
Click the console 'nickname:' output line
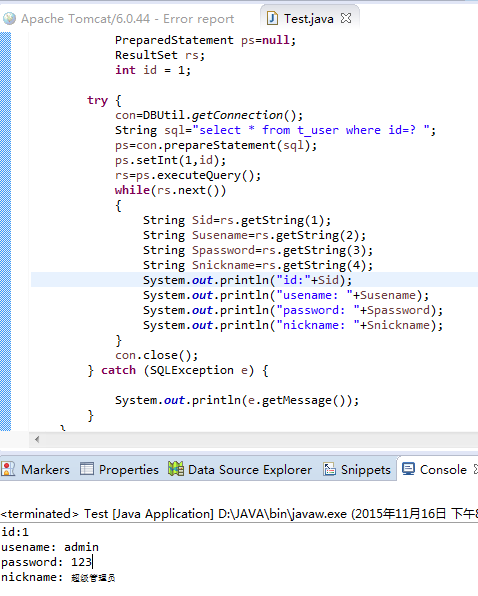pos(58,577)
